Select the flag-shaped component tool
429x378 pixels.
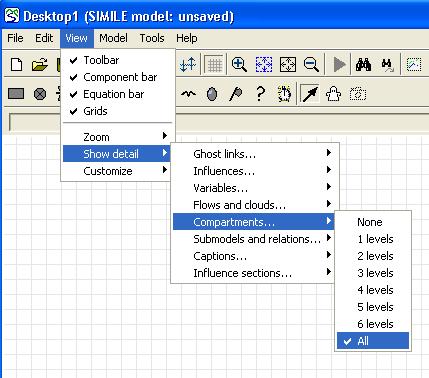tap(236, 94)
